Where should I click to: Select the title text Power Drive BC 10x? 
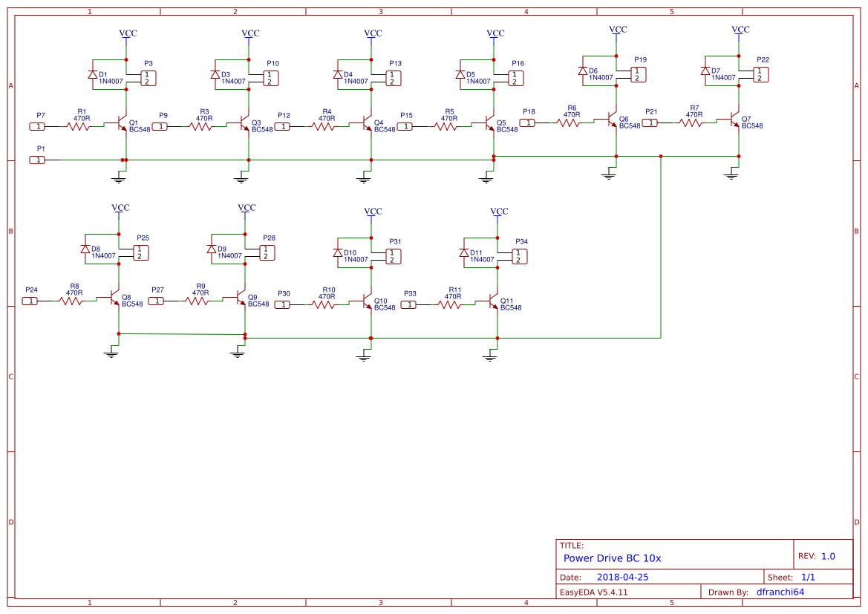(611, 558)
